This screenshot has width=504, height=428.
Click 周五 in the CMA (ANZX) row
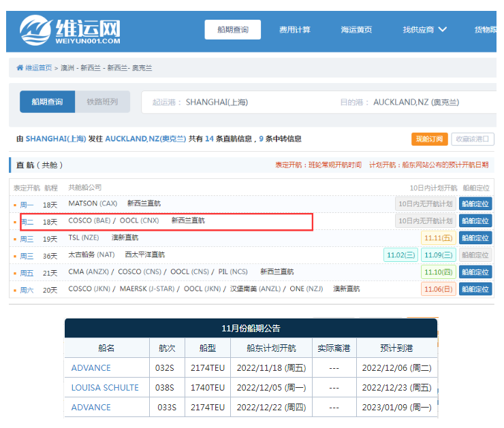pyautogui.click(x=27, y=273)
